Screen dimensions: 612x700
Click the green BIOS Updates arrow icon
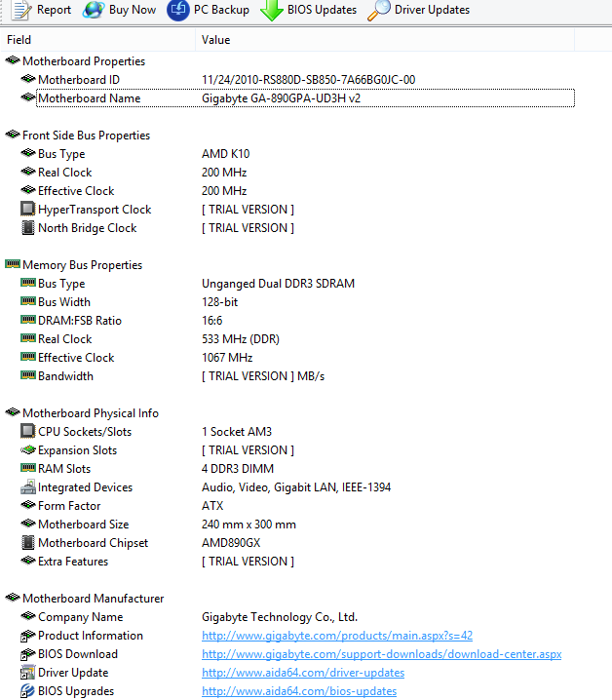(x=272, y=10)
